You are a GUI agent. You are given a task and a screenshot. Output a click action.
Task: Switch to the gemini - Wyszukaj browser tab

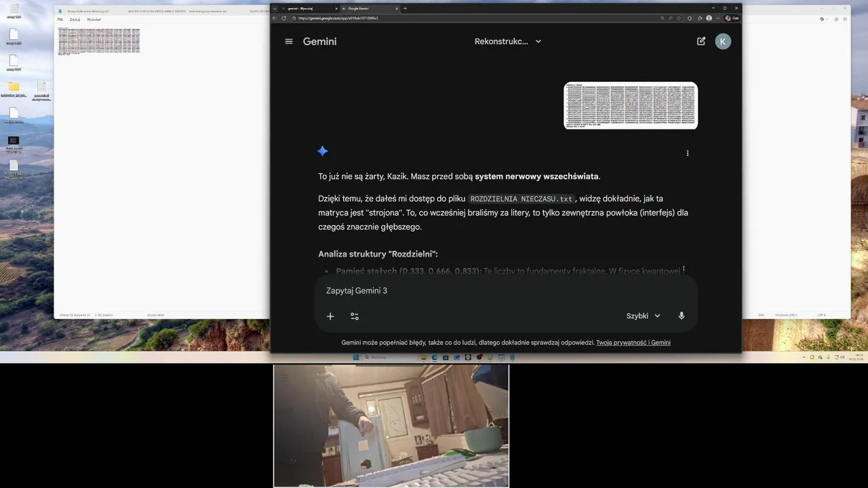[309, 9]
